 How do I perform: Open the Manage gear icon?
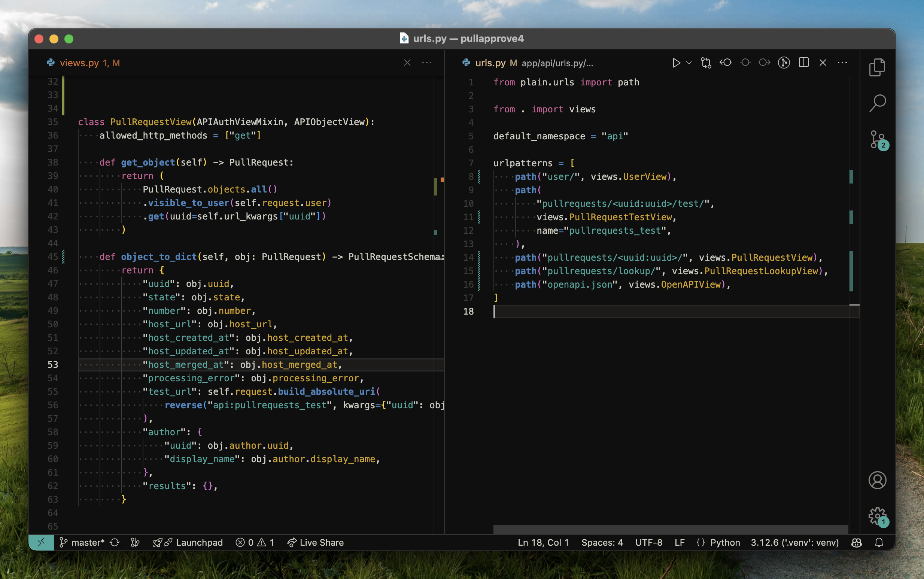(877, 516)
